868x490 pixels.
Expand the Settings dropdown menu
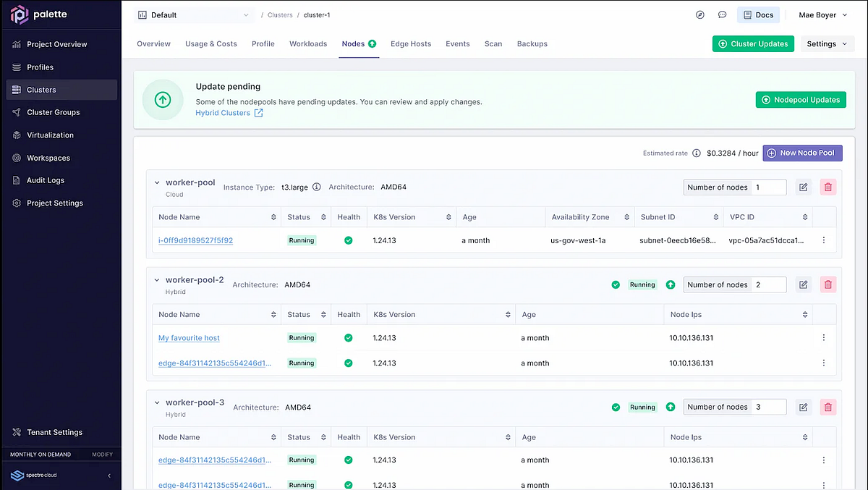[x=827, y=44]
